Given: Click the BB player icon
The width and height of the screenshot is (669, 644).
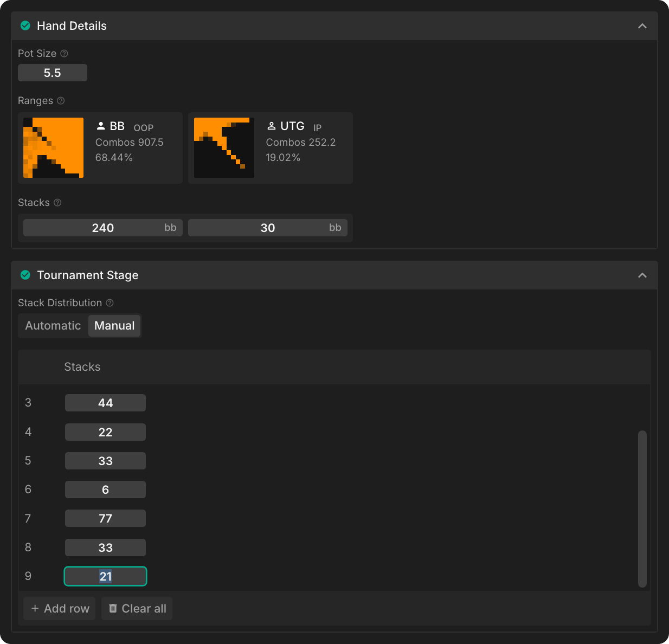Looking at the screenshot, I should coord(101,126).
